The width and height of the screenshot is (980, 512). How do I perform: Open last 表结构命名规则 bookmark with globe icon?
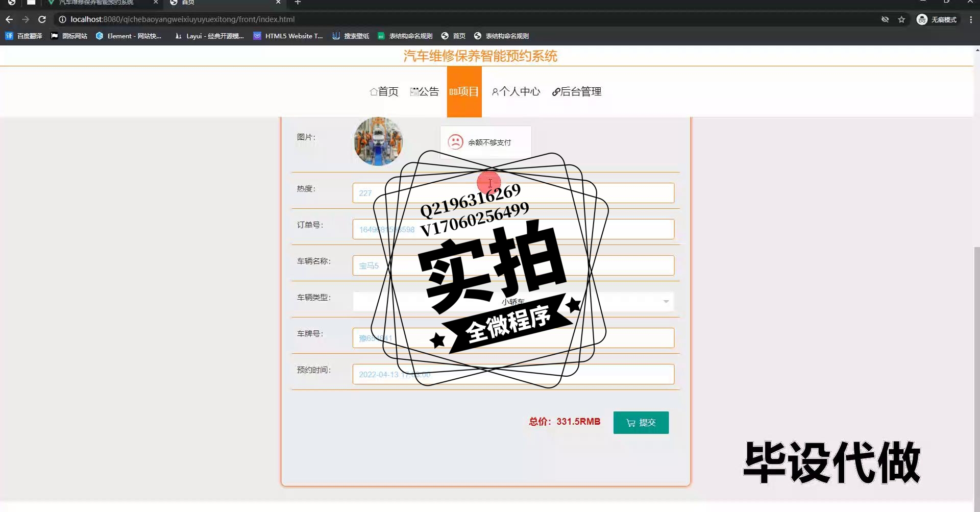[x=502, y=36]
